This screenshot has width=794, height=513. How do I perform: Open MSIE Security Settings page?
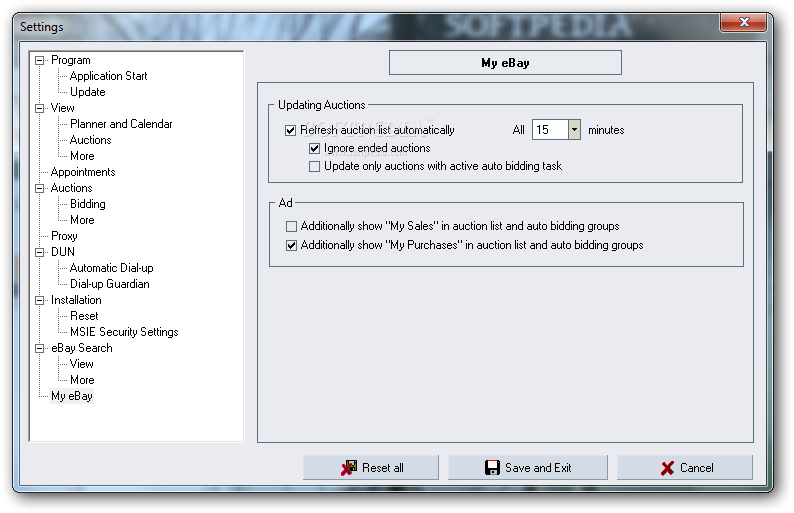(124, 332)
